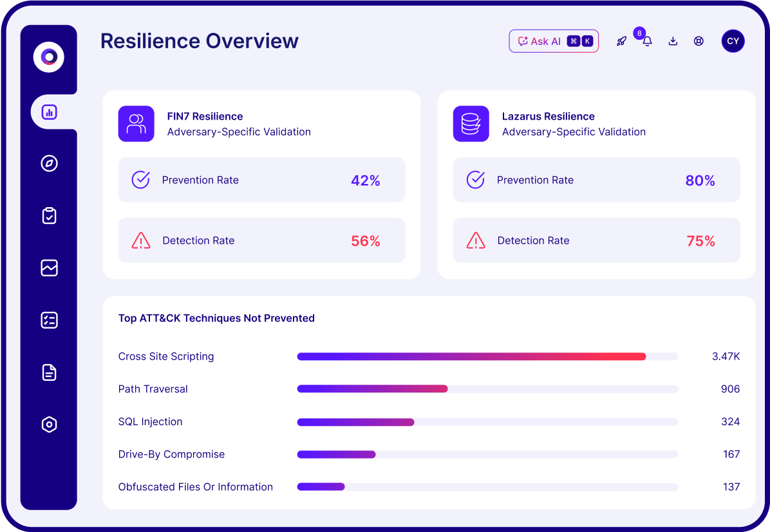Click the 3.47K count value

pos(726,357)
